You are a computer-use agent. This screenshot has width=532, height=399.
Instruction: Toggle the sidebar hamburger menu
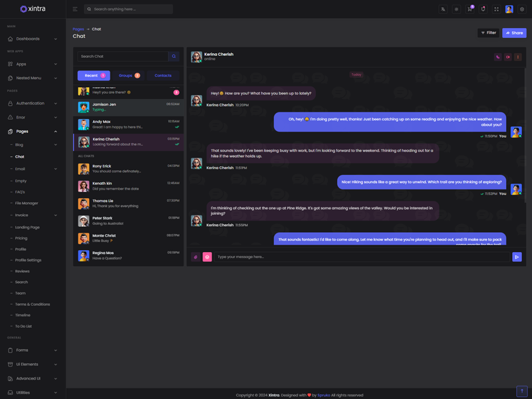(x=74, y=9)
